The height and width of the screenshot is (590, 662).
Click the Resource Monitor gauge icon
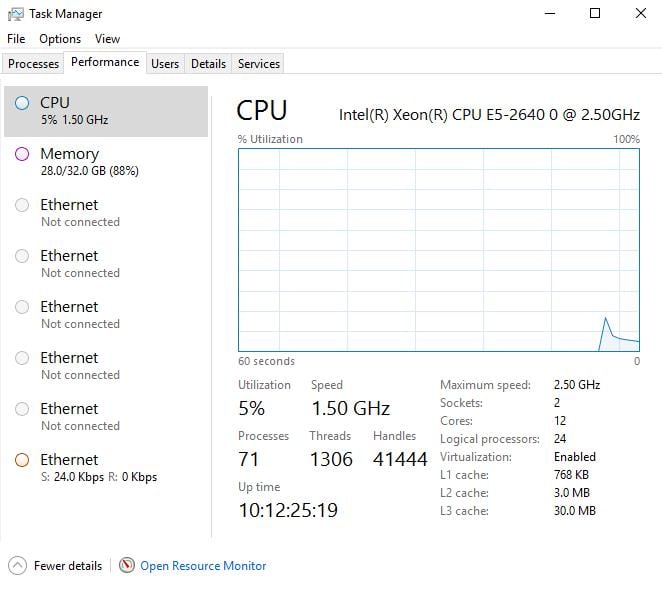pyautogui.click(x=127, y=565)
